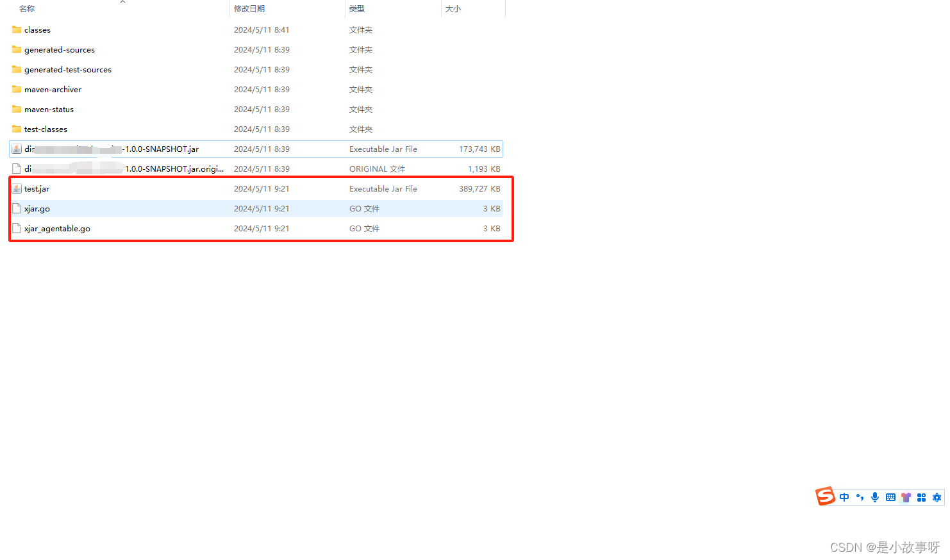The image size is (950, 560).
Task: Click the jar icon beside test.jar
Action: [x=17, y=188]
